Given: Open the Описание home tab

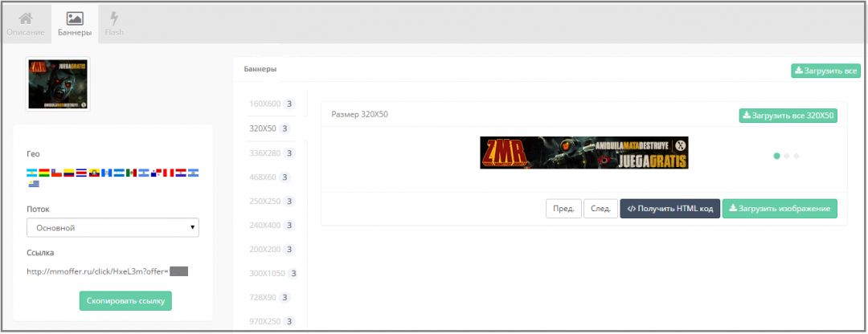Looking at the screenshot, I should [x=26, y=24].
